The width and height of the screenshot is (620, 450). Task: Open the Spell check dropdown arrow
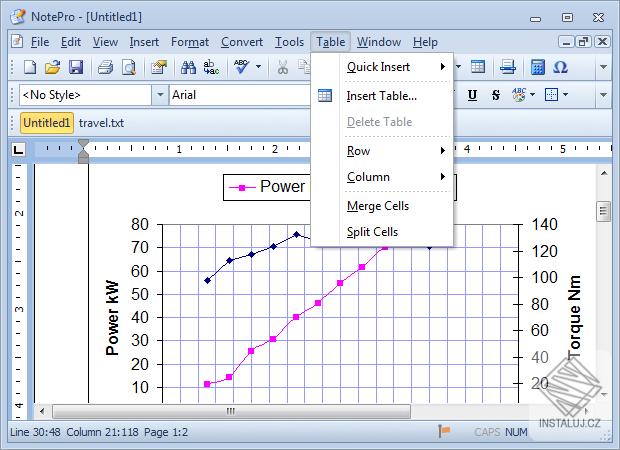click(258, 67)
